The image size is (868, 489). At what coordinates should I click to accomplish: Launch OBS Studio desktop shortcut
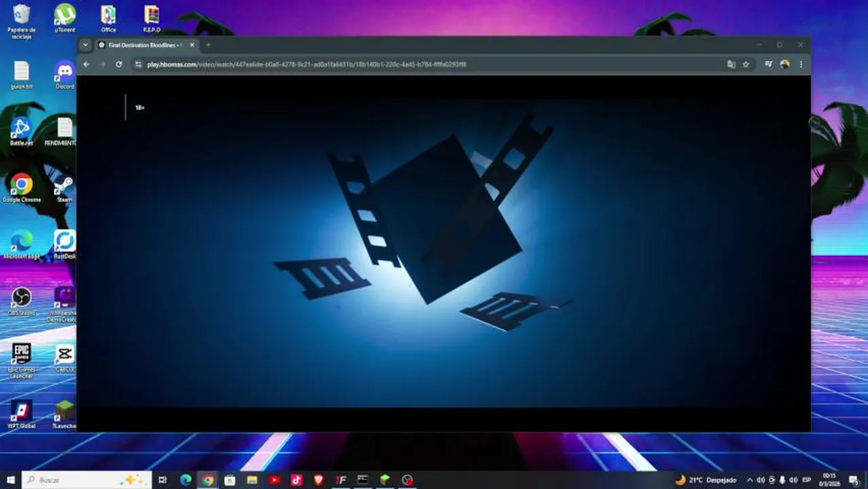tap(22, 302)
